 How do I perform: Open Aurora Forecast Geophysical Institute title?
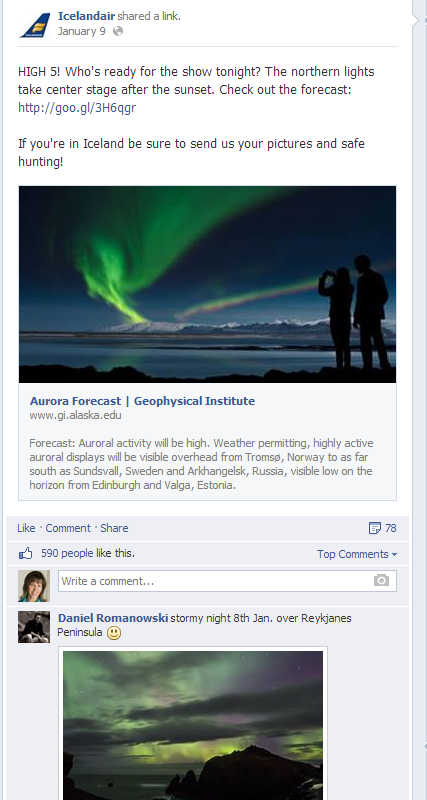click(142, 401)
